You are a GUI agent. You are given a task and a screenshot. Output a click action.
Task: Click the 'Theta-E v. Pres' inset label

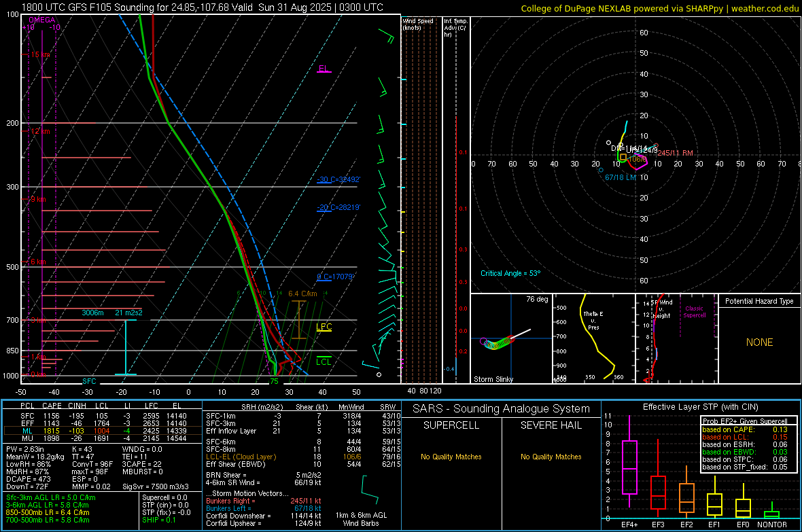point(593,320)
